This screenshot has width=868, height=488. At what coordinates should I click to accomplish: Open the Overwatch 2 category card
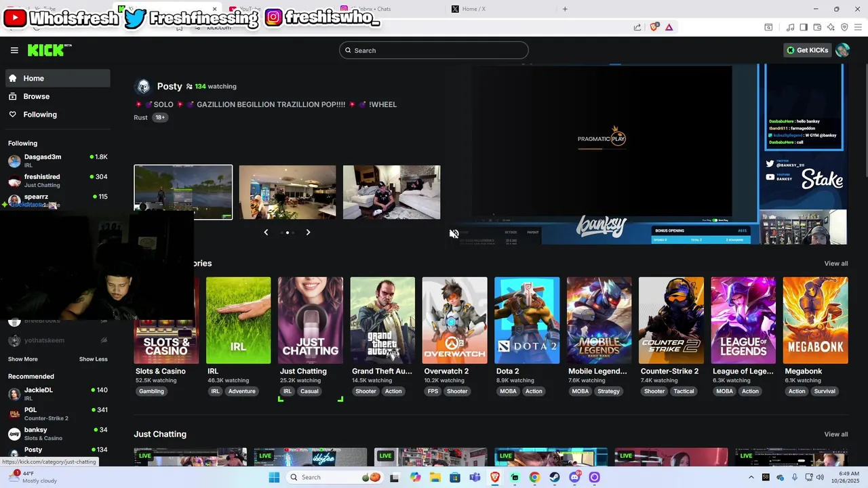[x=454, y=321]
